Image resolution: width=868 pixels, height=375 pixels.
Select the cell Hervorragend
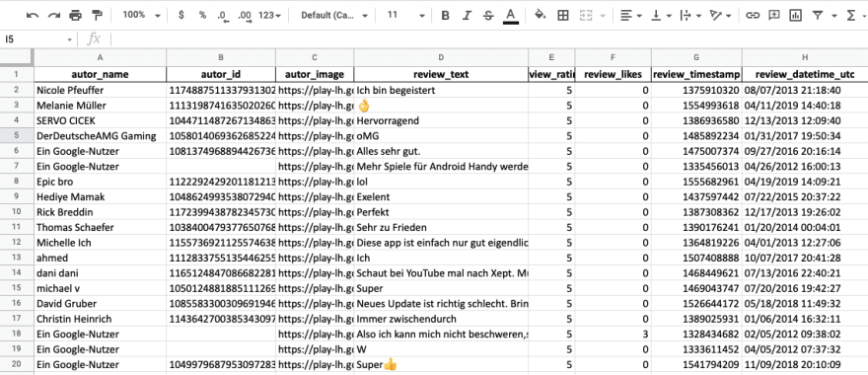click(x=441, y=120)
